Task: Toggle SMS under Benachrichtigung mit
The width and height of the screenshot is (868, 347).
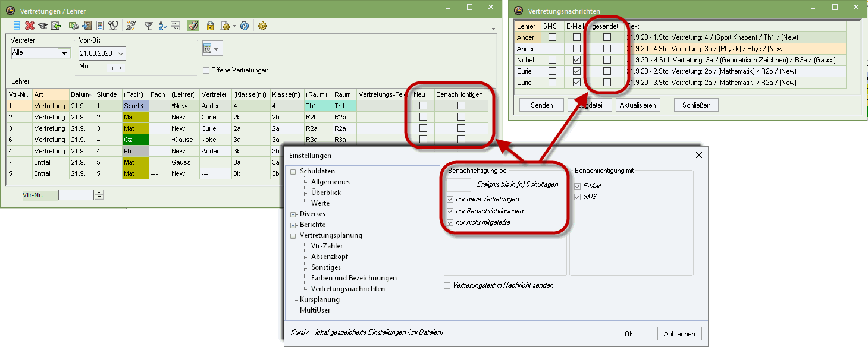Action: (578, 197)
